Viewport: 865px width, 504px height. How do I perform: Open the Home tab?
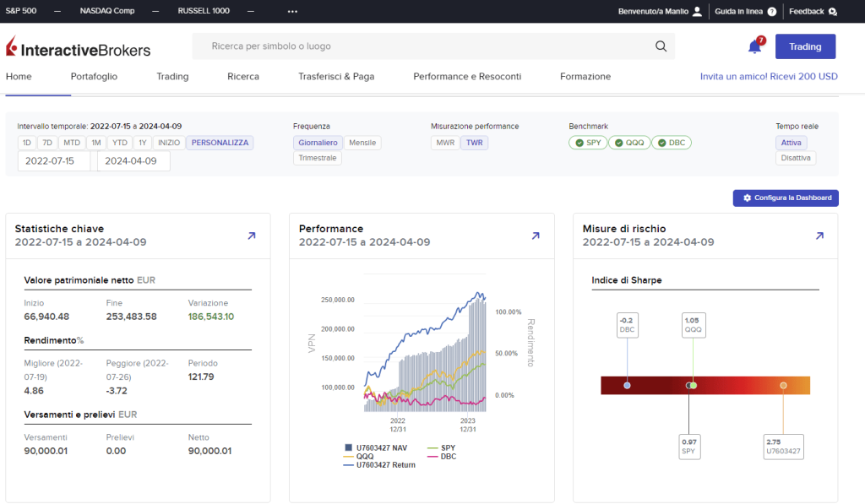pyautogui.click(x=19, y=77)
